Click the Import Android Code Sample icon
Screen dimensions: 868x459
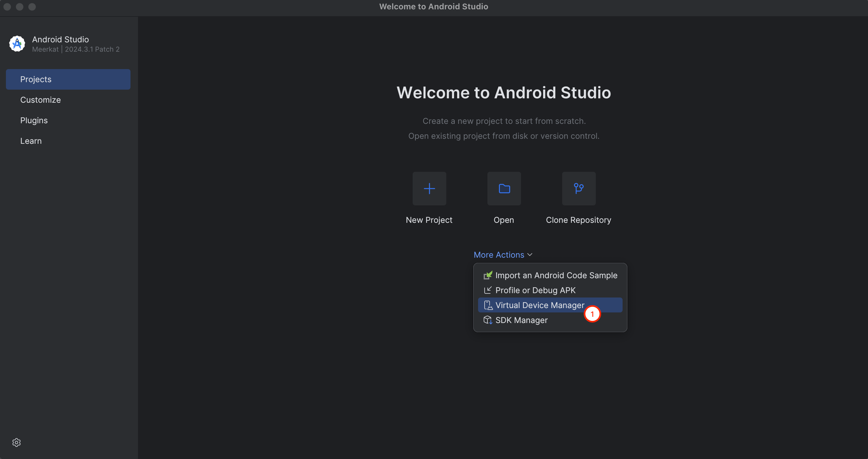488,275
